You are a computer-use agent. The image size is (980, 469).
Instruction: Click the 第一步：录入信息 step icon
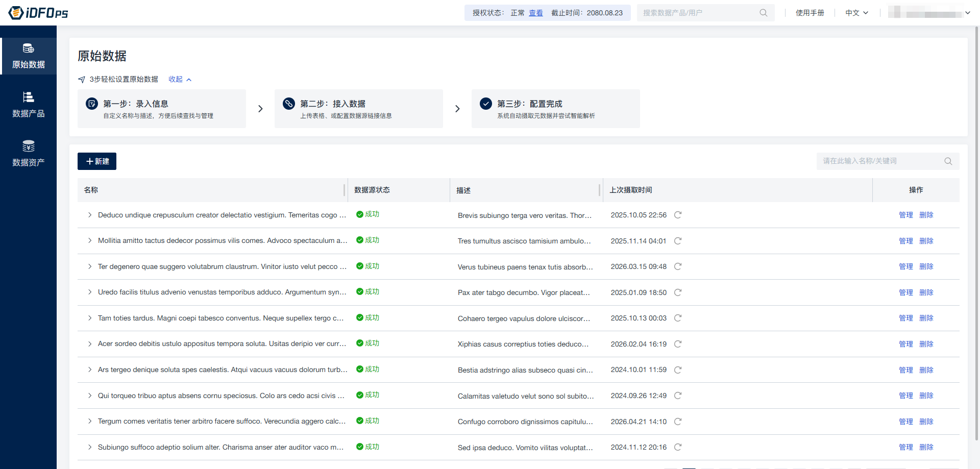[x=92, y=104]
